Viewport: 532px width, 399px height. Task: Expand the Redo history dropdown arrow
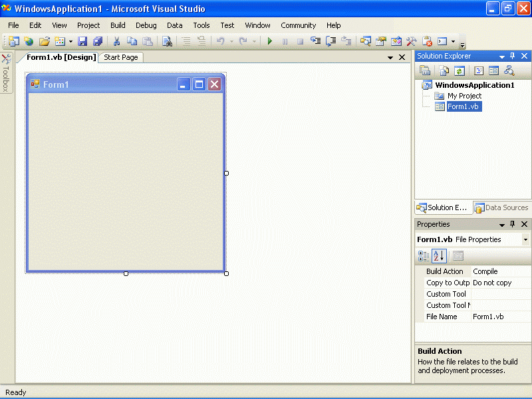pyautogui.click(x=254, y=41)
